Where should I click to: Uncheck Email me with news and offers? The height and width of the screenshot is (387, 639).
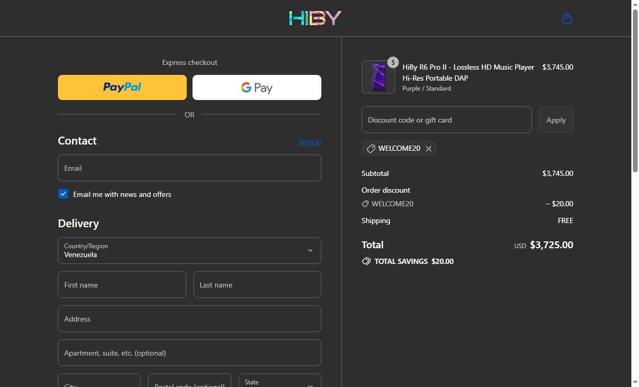(63, 194)
